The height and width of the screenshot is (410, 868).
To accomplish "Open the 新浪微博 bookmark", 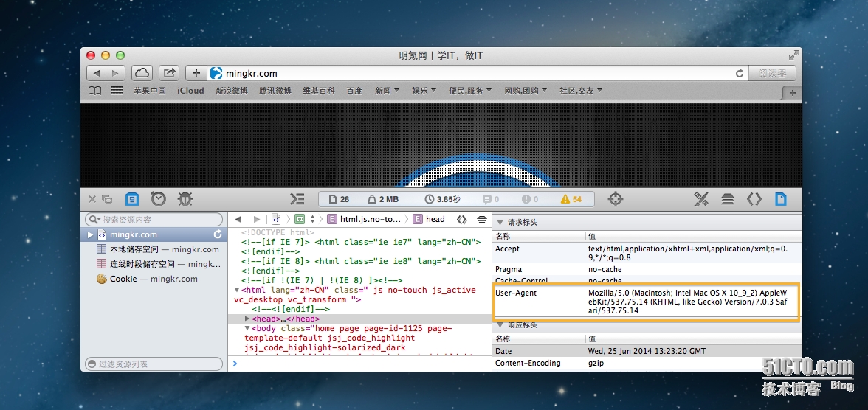I will 231,91.
